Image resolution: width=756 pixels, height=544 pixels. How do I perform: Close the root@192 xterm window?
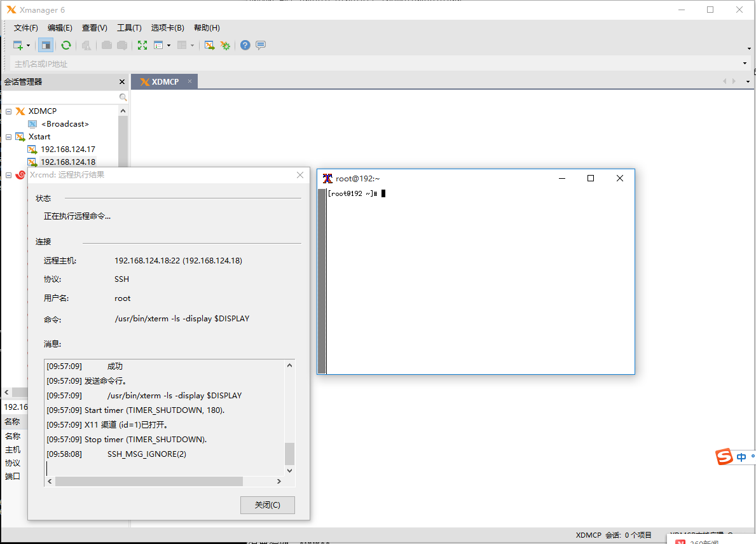[x=619, y=178]
